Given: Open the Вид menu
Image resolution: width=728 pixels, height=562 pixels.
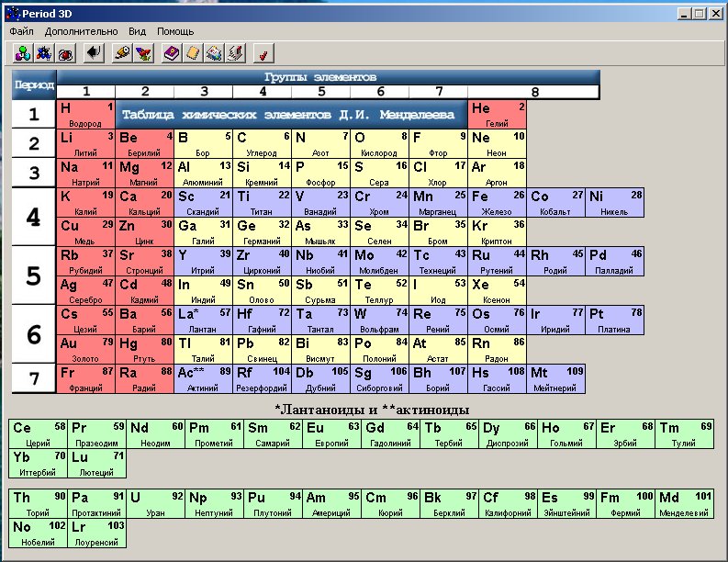Looking at the screenshot, I should 137,31.
